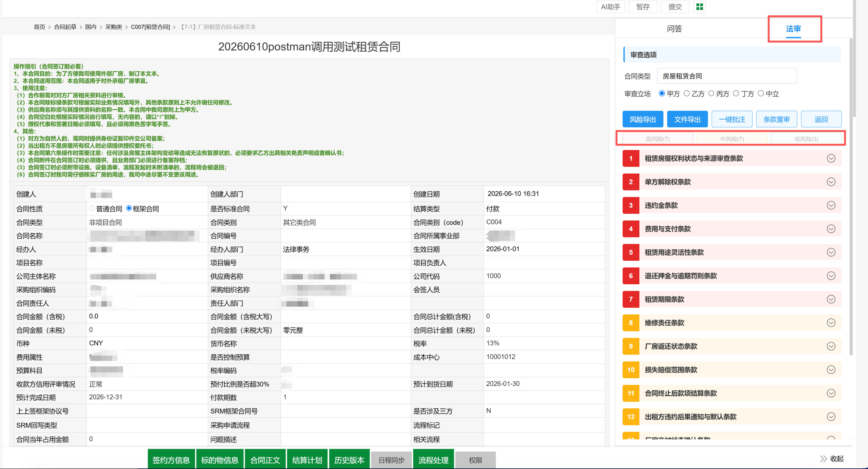The width and height of the screenshot is (868, 469).
Task: Click the 审查选项 section header
Action: [x=732, y=55]
